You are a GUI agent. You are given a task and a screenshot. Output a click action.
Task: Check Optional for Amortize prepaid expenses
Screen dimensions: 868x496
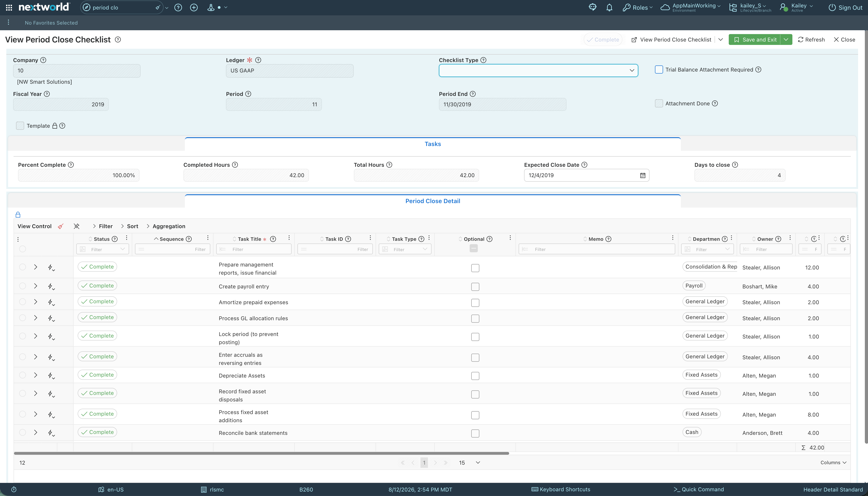pyautogui.click(x=475, y=303)
